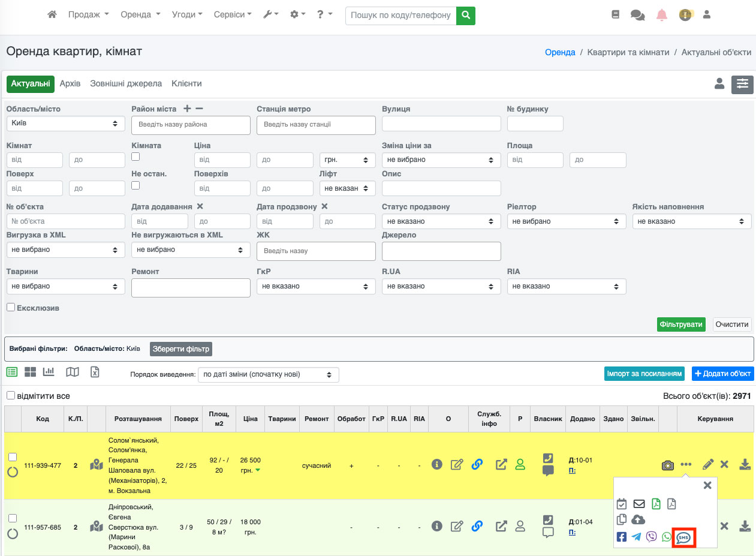Open the 'Продаж' menu in navbar

click(88, 14)
